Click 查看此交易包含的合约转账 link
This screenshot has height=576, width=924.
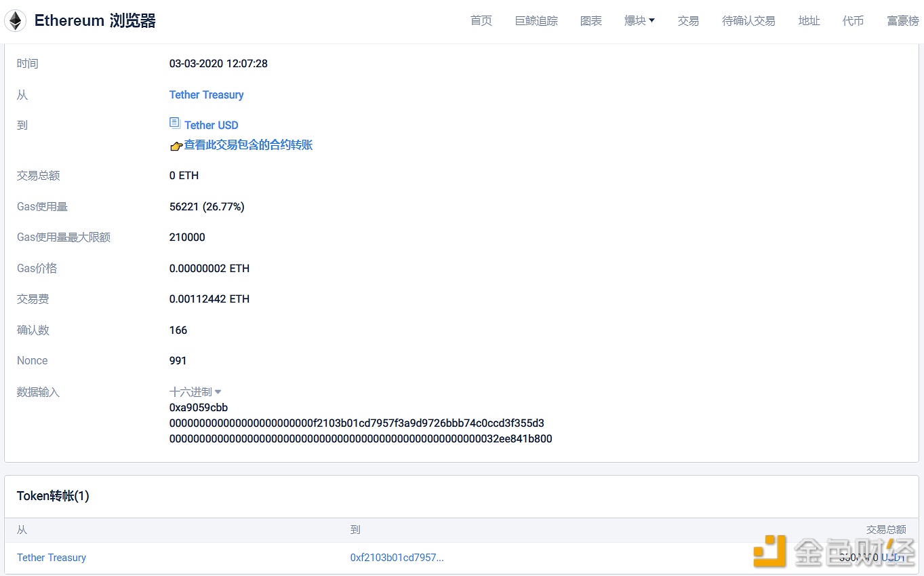click(248, 145)
